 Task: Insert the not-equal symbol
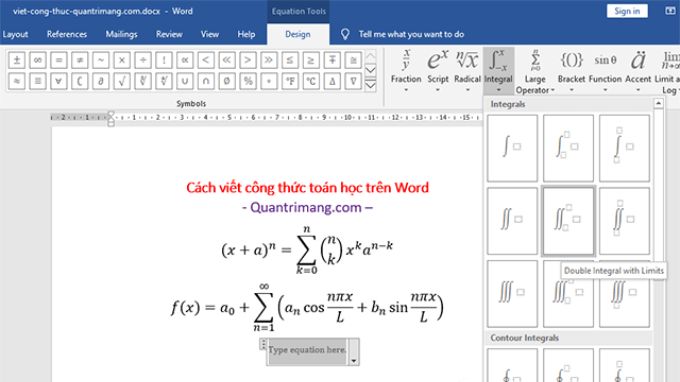(x=80, y=60)
